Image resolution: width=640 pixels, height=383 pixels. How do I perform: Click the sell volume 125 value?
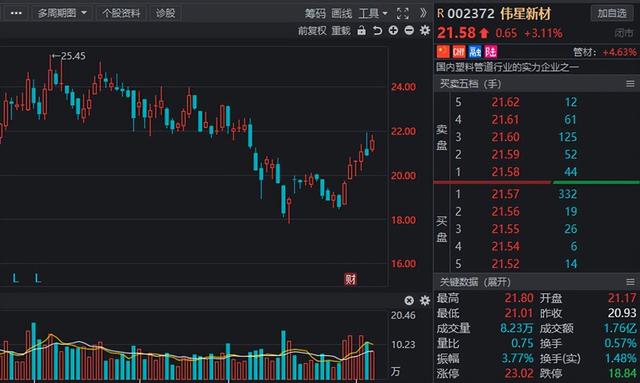point(567,137)
